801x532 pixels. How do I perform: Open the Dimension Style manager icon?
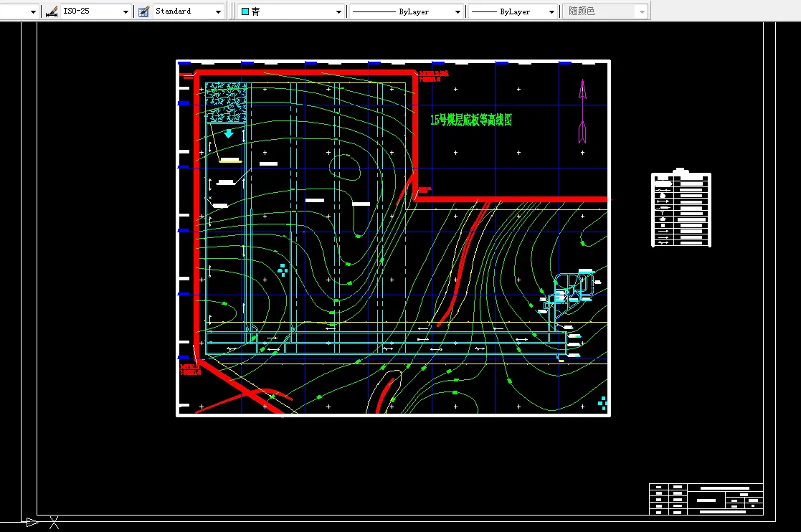point(52,11)
